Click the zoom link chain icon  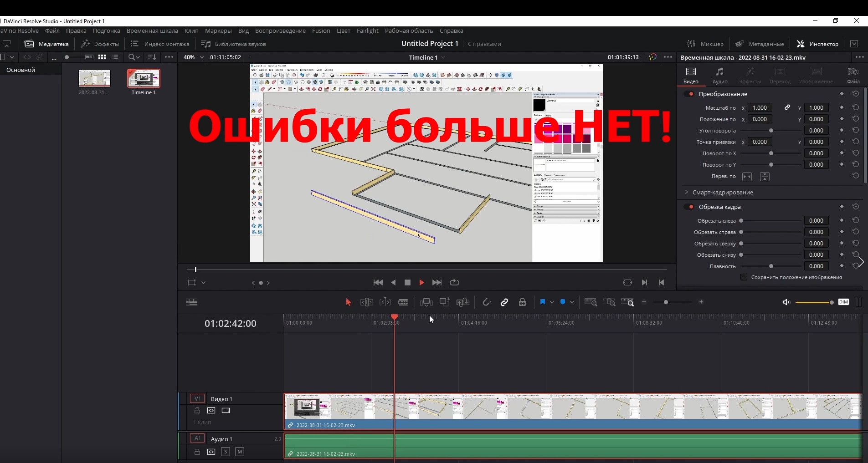click(787, 107)
